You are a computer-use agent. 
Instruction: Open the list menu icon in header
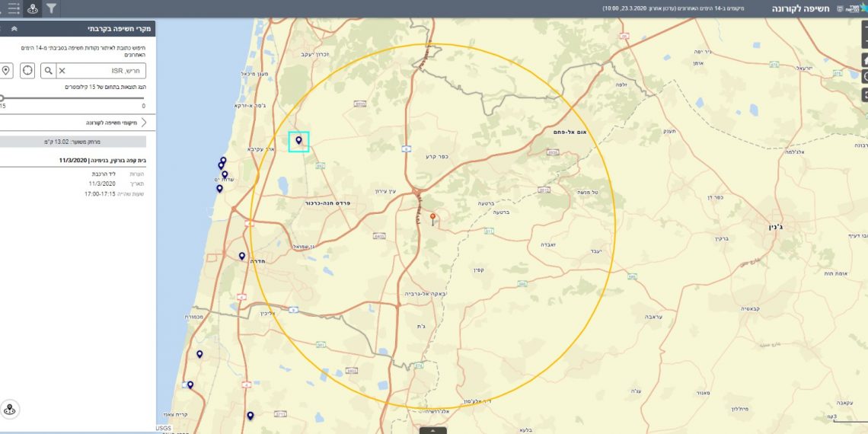pos(13,8)
